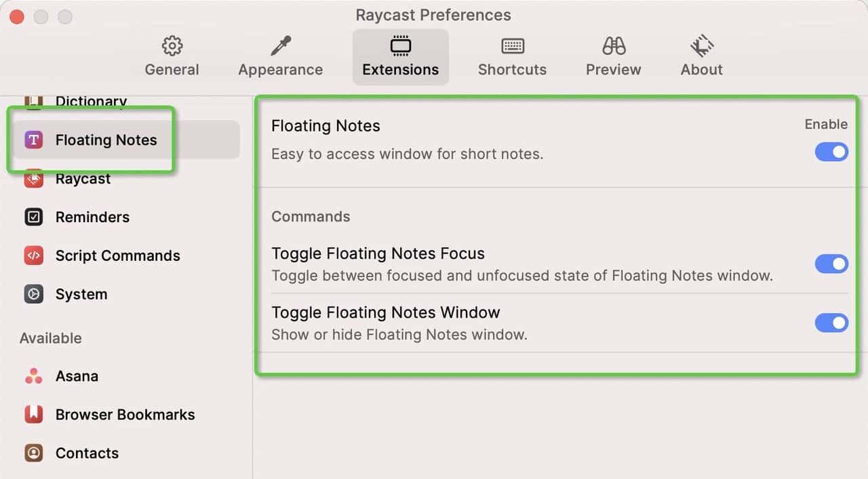Click the Reminders checkbox icon in sidebar

click(x=33, y=217)
